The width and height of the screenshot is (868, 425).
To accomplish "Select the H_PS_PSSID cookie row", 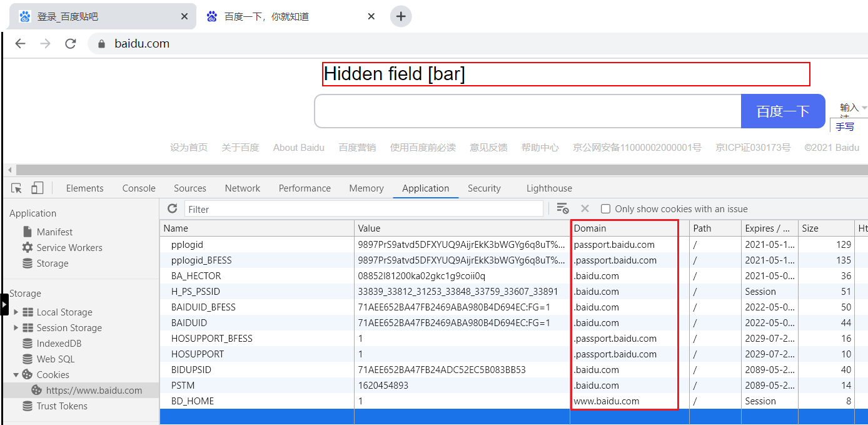I will pyautogui.click(x=513, y=291).
